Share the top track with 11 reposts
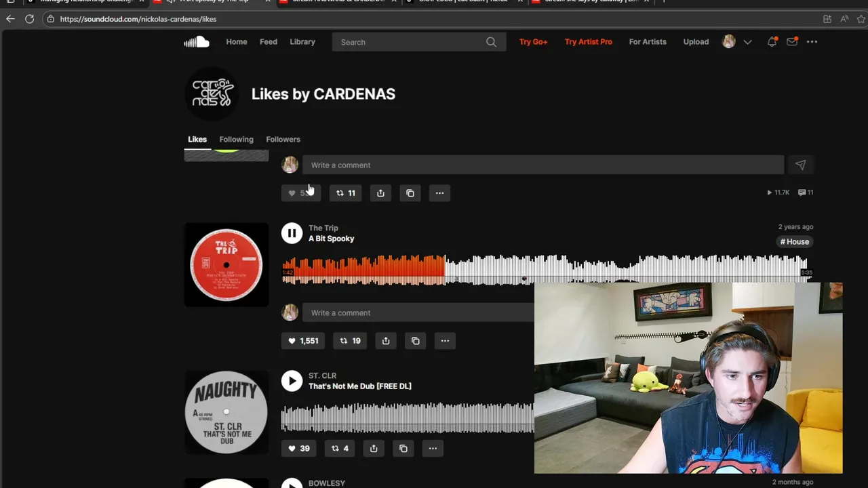Screen dimensions: 868x488 tap(380, 193)
